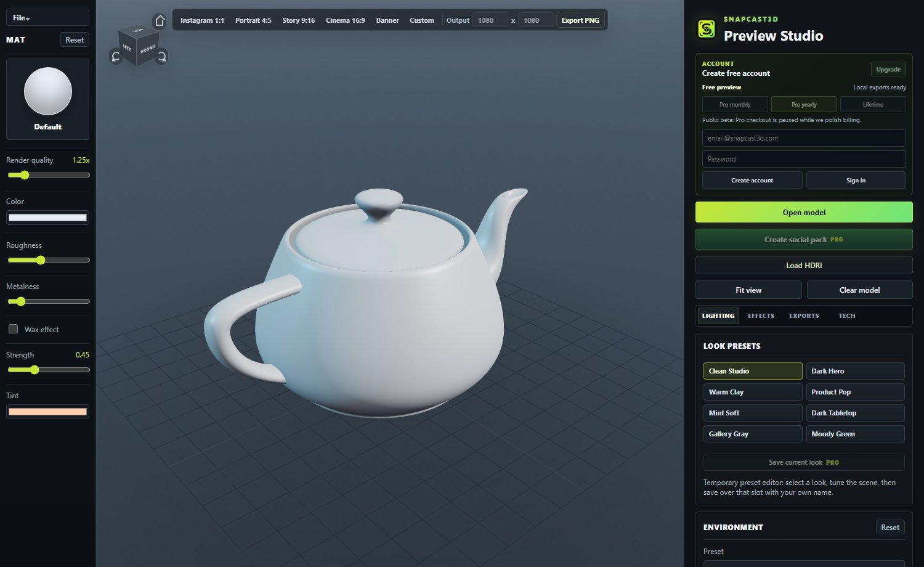Switch to the Exports tab

pos(804,316)
